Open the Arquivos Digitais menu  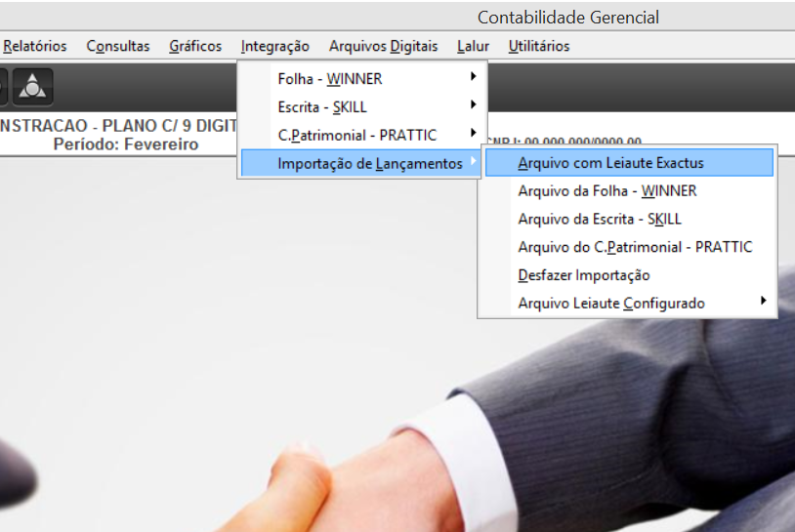click(x=383, y=46)
